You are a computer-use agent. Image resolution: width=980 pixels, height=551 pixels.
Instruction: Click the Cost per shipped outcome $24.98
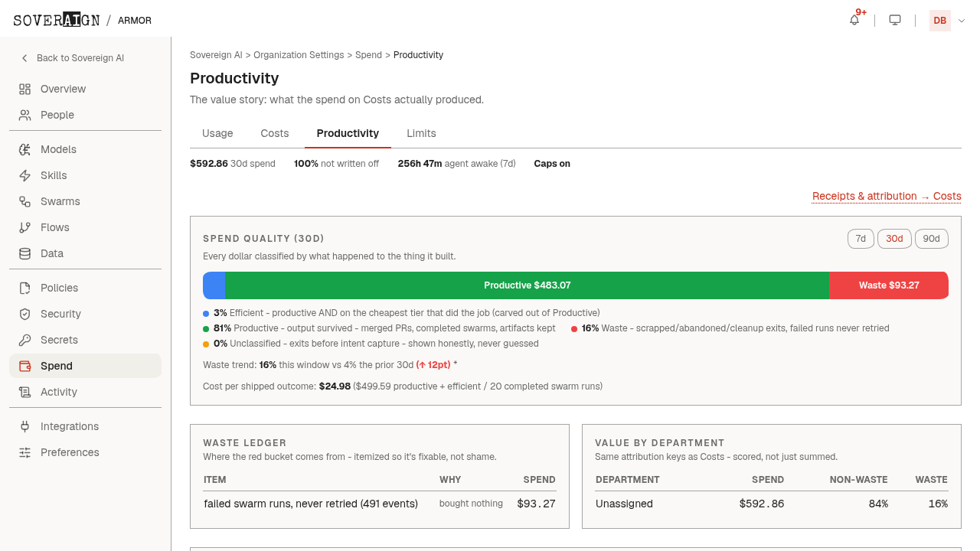pyautogui.click(x=335, y=386)
